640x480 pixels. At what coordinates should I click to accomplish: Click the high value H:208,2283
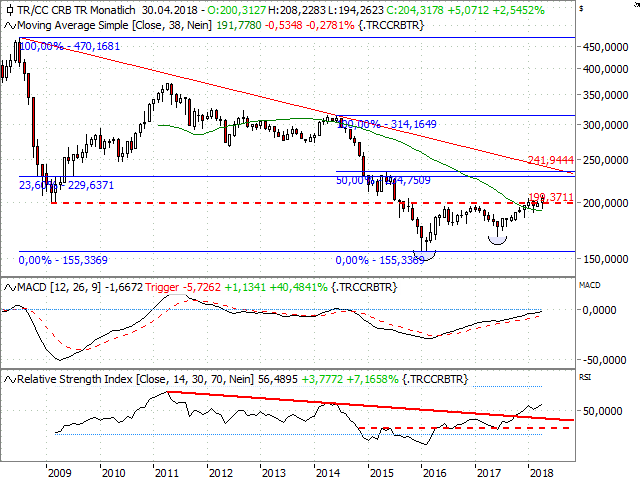(296, 10)
